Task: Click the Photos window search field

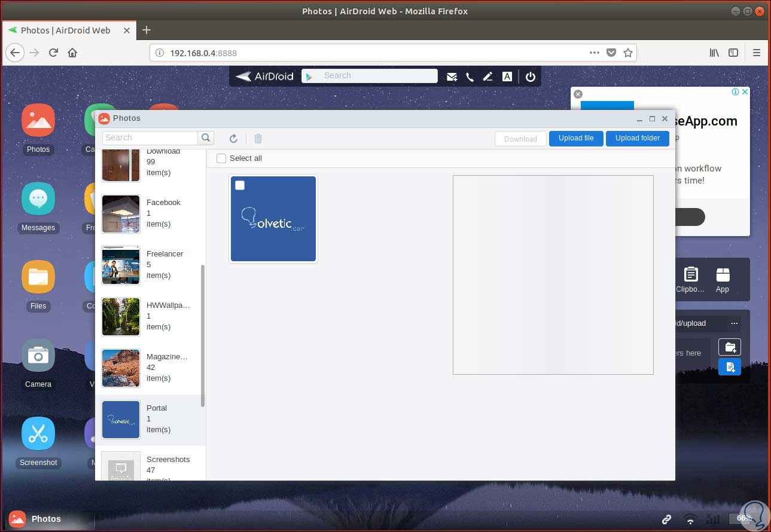Action: coord(150,138)
